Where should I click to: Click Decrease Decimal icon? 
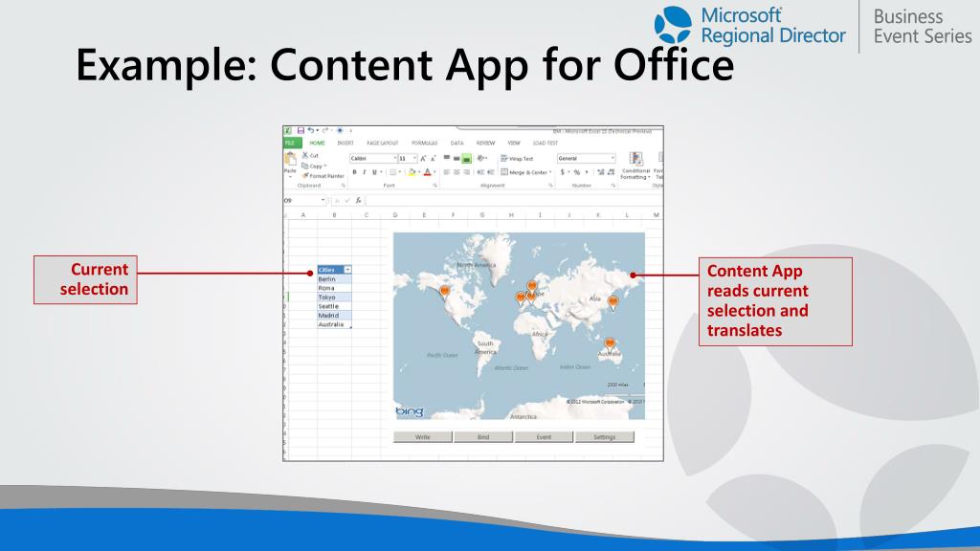[611, 172]
